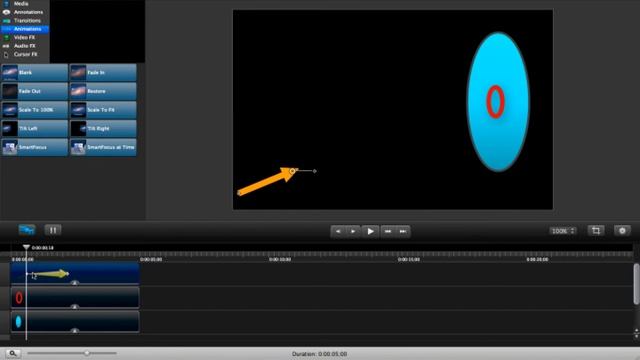Click the timeline zoom slider
The image size is (640, 360).
click(x=72, y=353)
